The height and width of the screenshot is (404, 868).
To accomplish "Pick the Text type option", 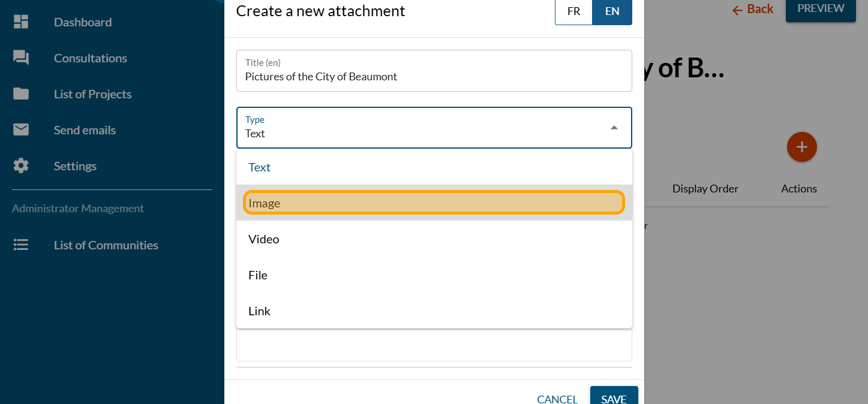I will coord(434,167).
